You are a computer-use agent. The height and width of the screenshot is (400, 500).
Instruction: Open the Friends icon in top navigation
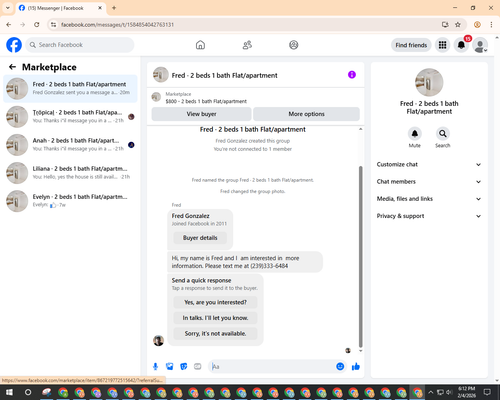click(247, 45)
